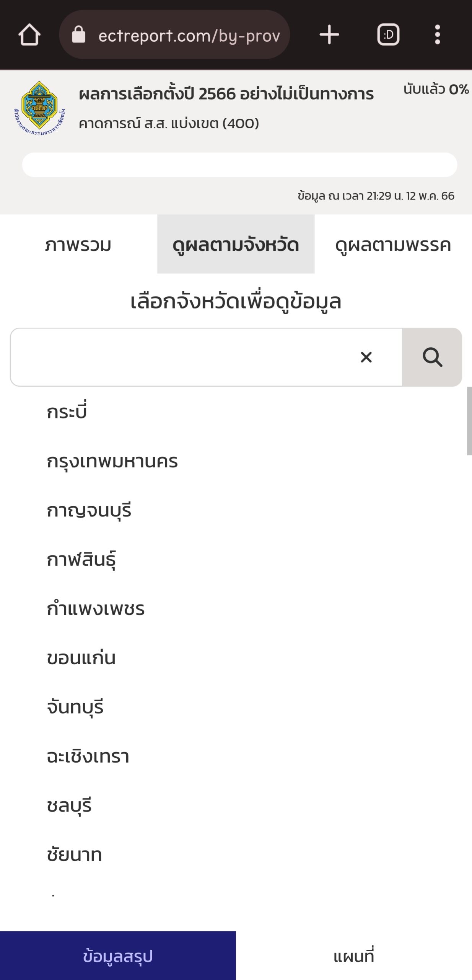Tap the browser home icon

point(29,35)
